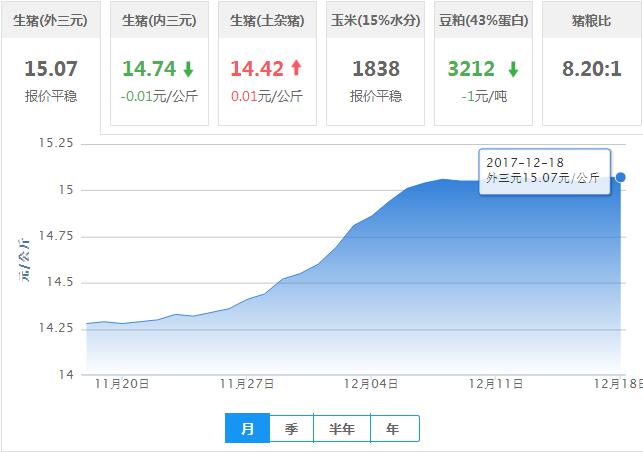Click the 11月20日 axis label
The image size is (643, 452).
(122, 384)
